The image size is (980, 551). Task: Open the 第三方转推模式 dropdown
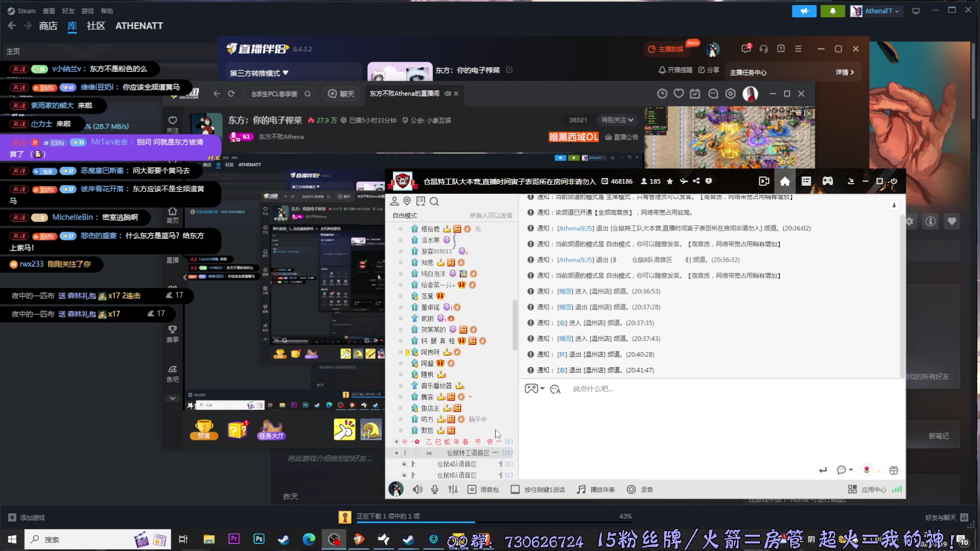[x=259, y=73]
